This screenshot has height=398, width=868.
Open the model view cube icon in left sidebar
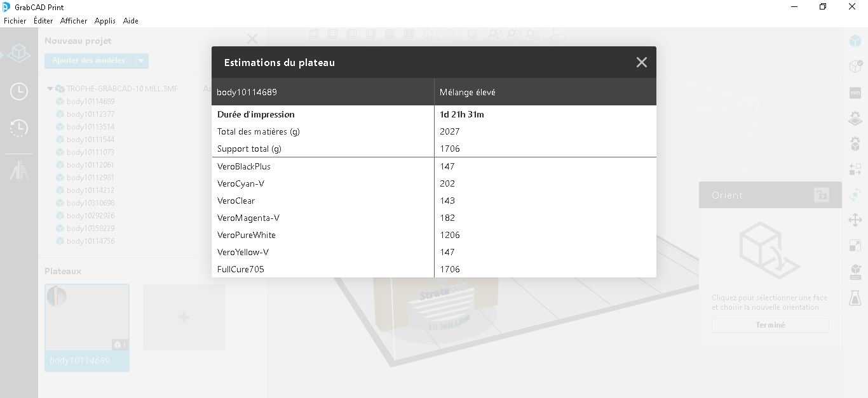(19, 53)
